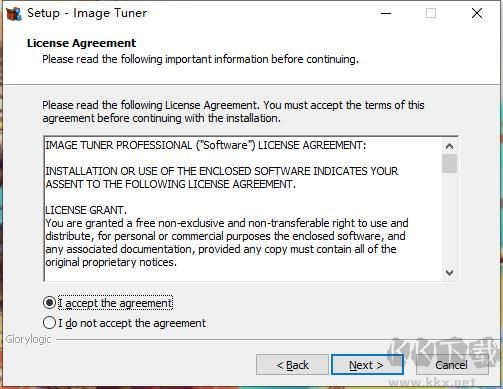Click the Image Tuner setup icon in title bar

(14, 13)
